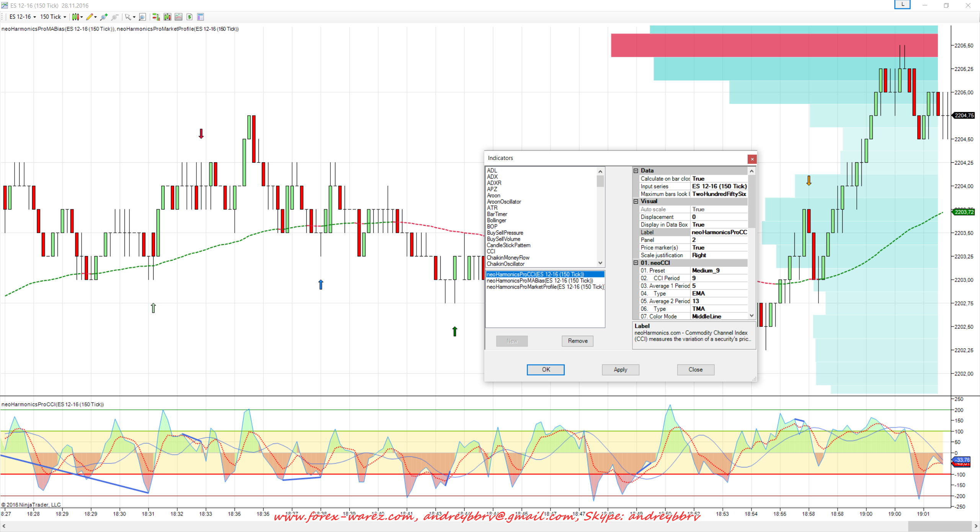Open Chart Trader icon in toolbar
This screenshot has width=980, height=532.
pyautogui.click(x=156, y=17)
